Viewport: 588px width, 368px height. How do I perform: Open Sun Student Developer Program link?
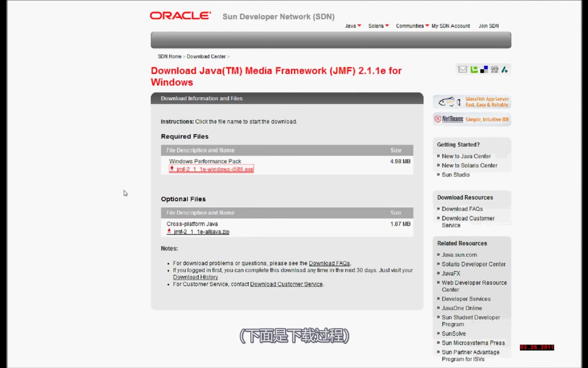471,321
